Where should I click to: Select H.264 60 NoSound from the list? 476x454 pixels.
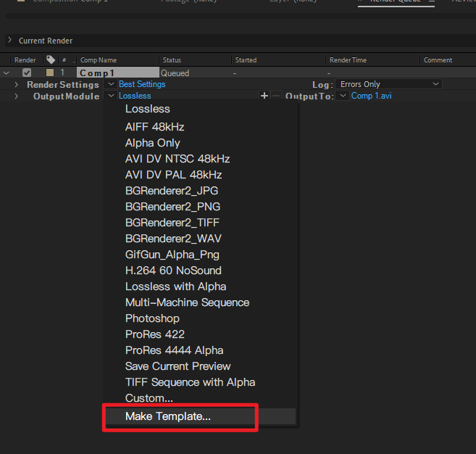(173, 271)
